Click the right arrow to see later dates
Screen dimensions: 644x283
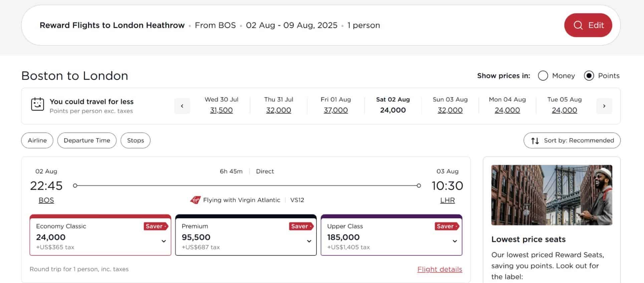tap(604, 106)
